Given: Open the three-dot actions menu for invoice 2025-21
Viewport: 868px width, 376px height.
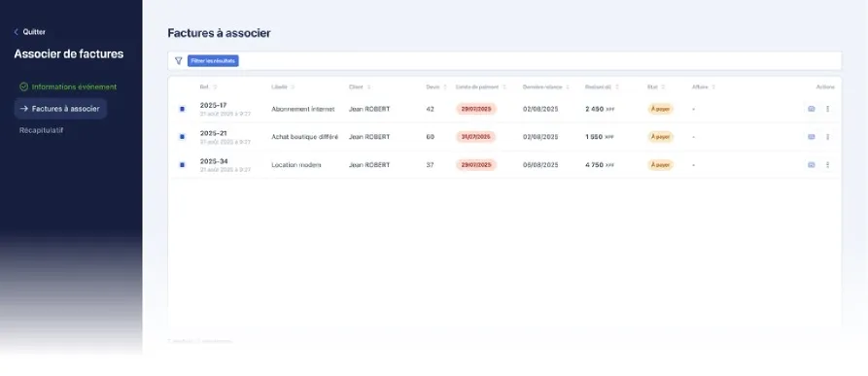Looking at the screenshot, I should tap(827, 137).
